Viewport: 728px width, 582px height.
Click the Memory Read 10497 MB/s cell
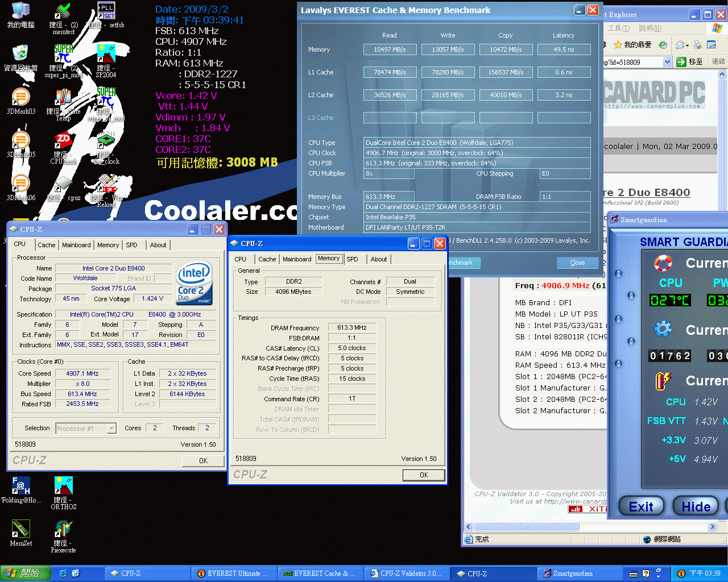click(390, 49)
